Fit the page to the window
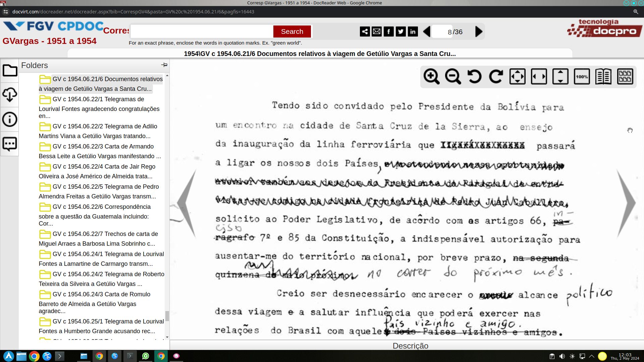Image resolution: width=644 pixels, height=362 pixels. click(x=517, y=77)
